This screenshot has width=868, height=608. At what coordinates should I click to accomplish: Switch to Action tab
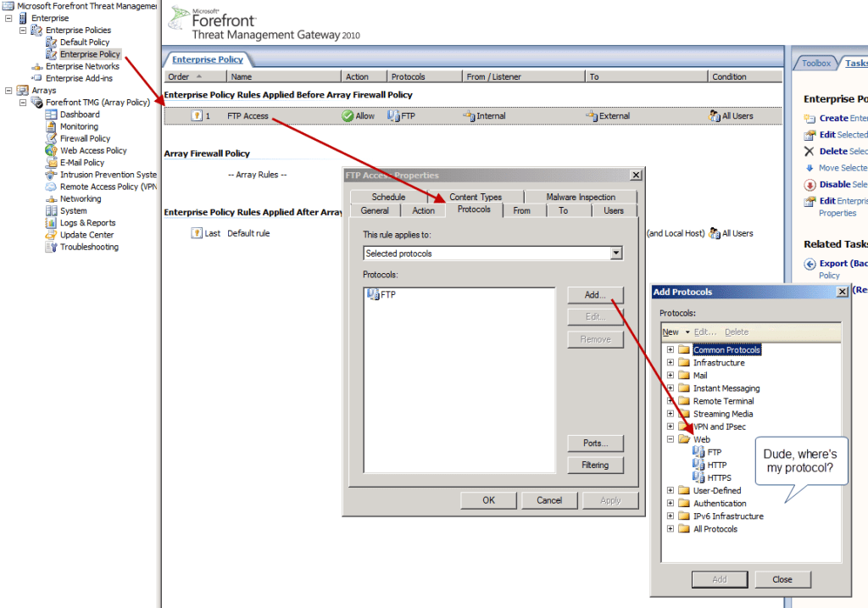coord(424,211)
